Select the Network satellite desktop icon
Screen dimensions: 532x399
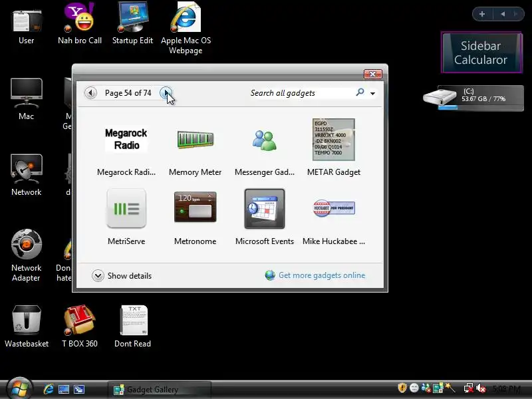(x=26, y=175)
